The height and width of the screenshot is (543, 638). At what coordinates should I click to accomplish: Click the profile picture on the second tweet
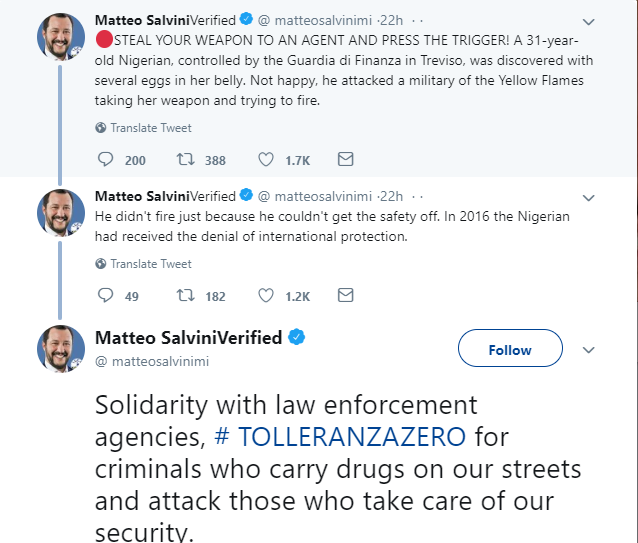tap(62, 212)
